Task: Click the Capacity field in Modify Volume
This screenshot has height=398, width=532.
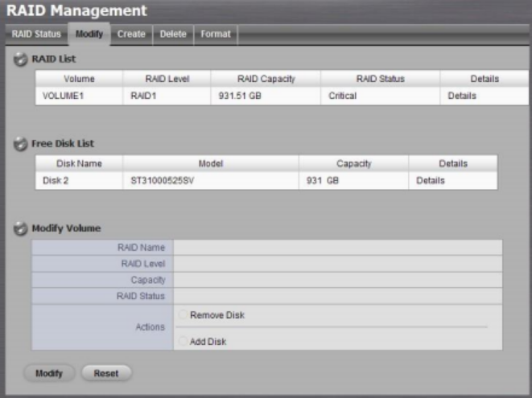Action: [337, 280]
